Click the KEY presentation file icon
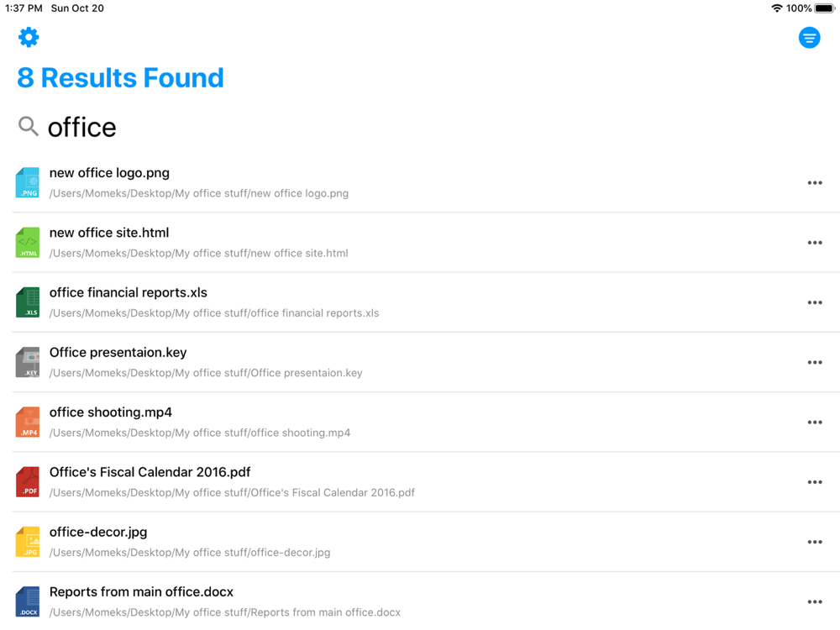This screenshot has width=840, height=630. pyautogui.click(x=28, y=362)
